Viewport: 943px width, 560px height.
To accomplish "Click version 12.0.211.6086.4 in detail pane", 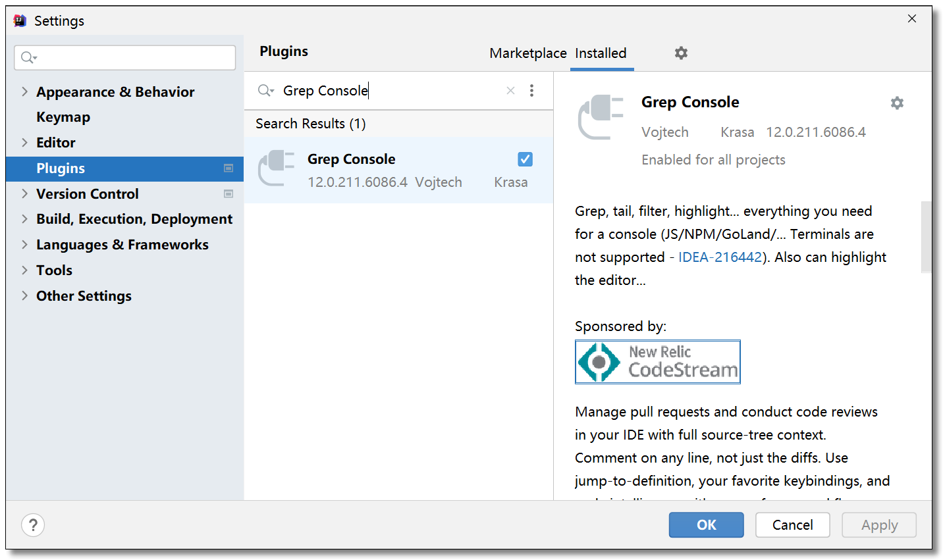I will pos(816,132).
